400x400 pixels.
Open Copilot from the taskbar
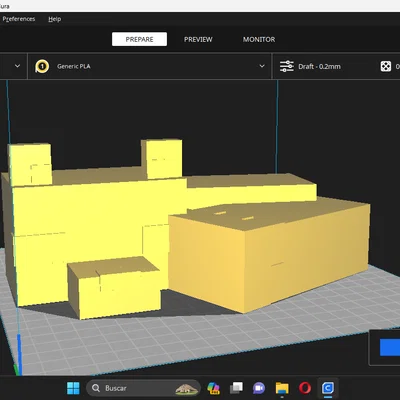213,388
